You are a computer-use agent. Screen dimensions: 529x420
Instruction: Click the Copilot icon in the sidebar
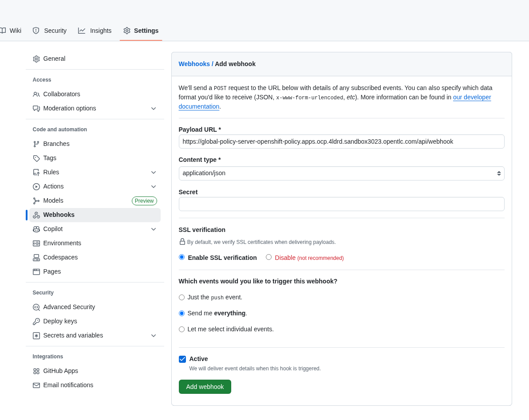[x=36, y=229]
